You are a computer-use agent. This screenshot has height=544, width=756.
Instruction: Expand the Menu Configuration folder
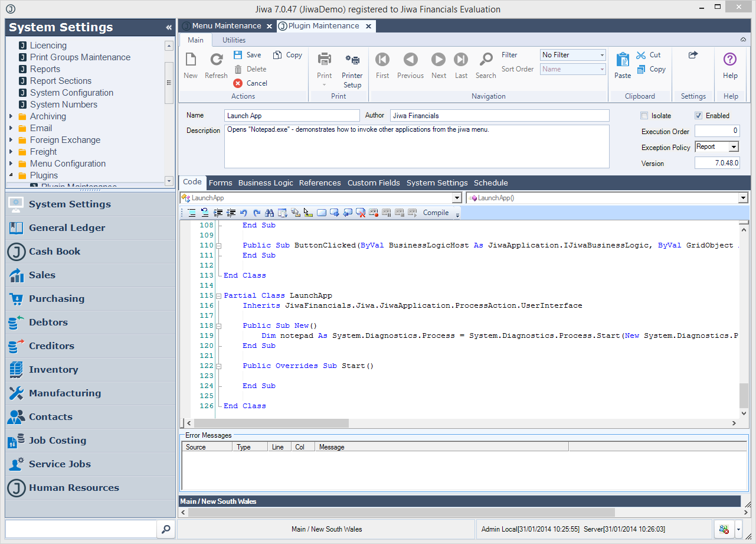tap(11, 164)
